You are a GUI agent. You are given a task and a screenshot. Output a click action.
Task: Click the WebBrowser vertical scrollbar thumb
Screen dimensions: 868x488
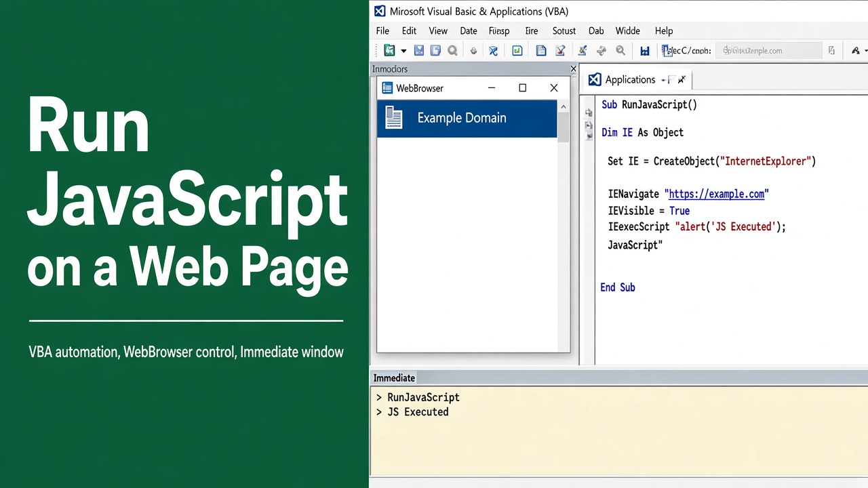point(563,127)
